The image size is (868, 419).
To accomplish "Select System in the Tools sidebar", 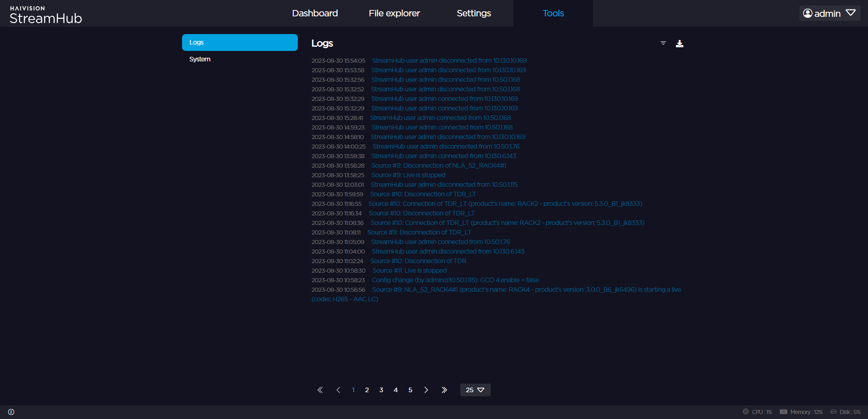I will (200, 59).
